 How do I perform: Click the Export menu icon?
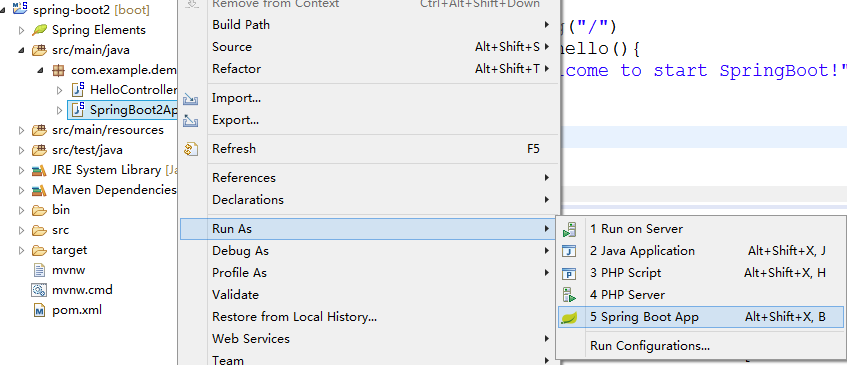coord(191,120)
